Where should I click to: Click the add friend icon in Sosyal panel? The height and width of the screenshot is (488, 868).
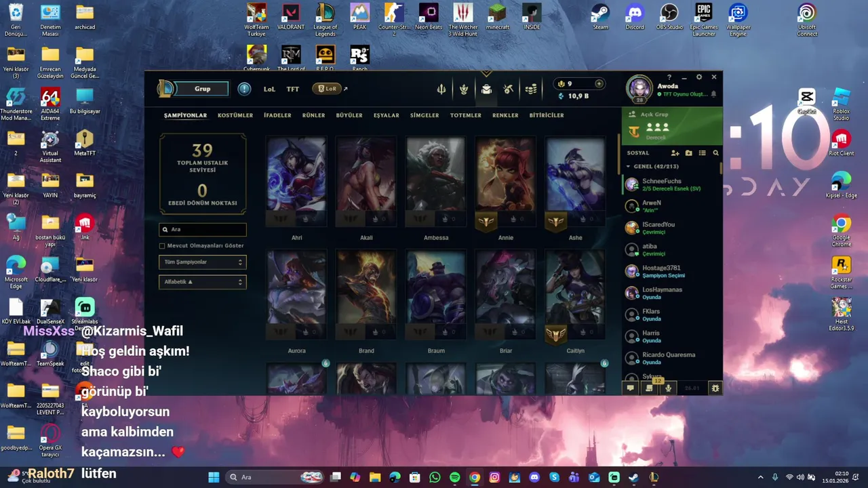coord(675,153)
